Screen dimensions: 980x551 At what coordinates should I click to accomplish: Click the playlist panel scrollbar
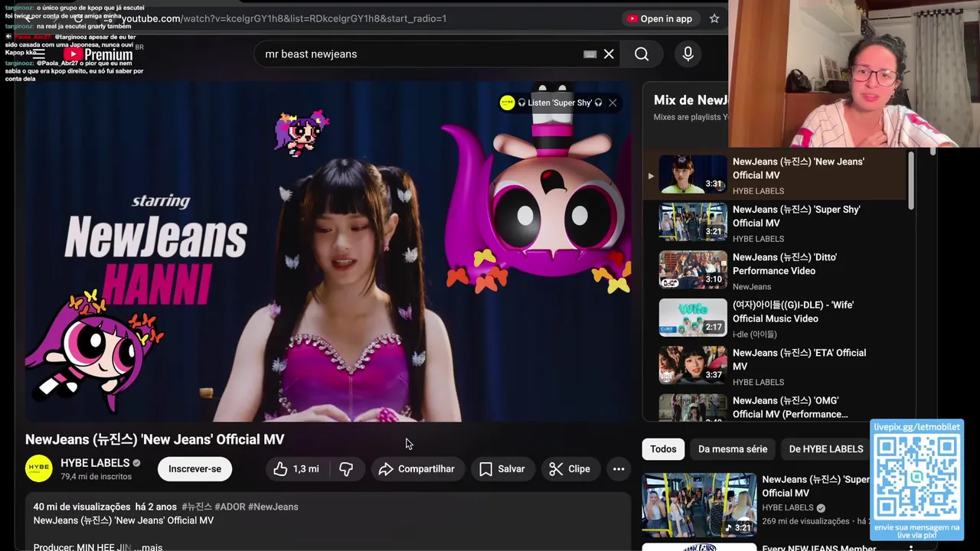[911, 181]
